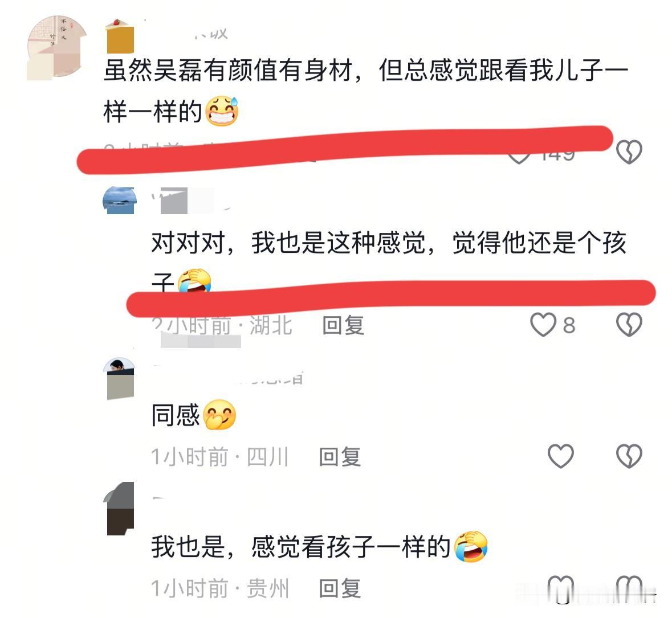Like the Guizhou comment at bottom

[561, 588]
